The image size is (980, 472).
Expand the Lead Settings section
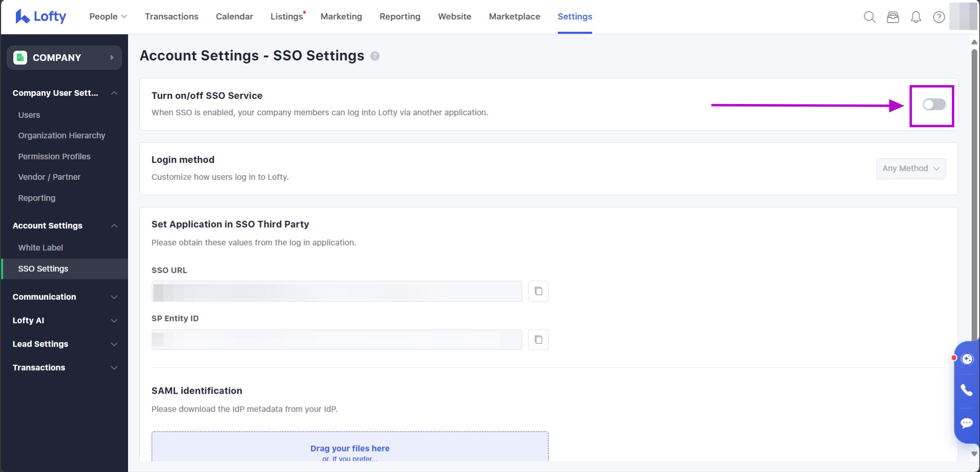(x=65, y=344)
